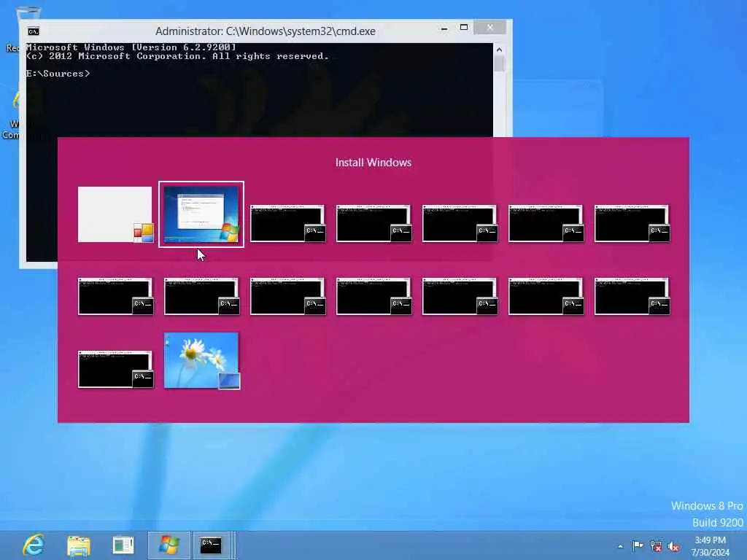Viewport: 747px width, 560px height.
Task: Click the E:\Sources> prompt line
Action: point(58,74)
